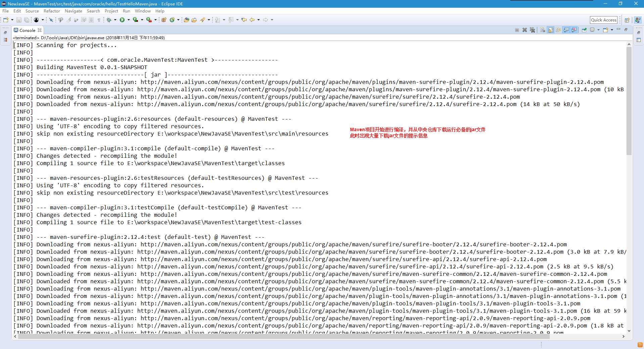644x349 pixels.
Task: Toggle Scroll Lock in console toolbar
Action: point(551,30)
